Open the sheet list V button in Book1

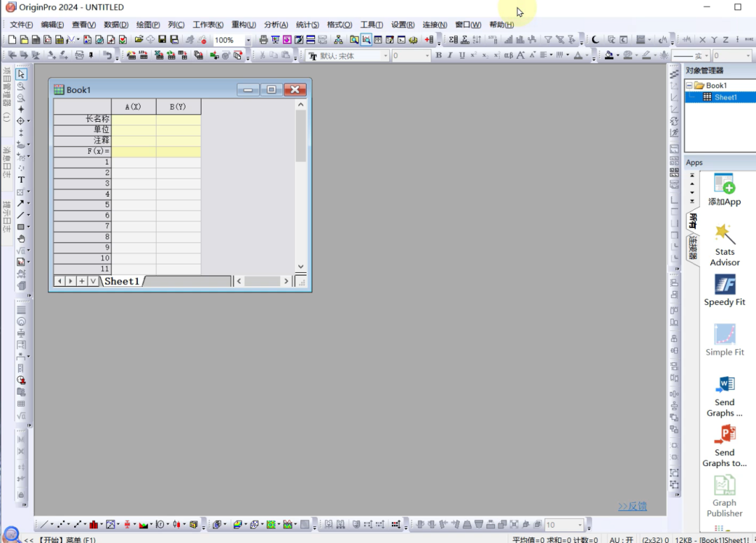tap(93, 281)
